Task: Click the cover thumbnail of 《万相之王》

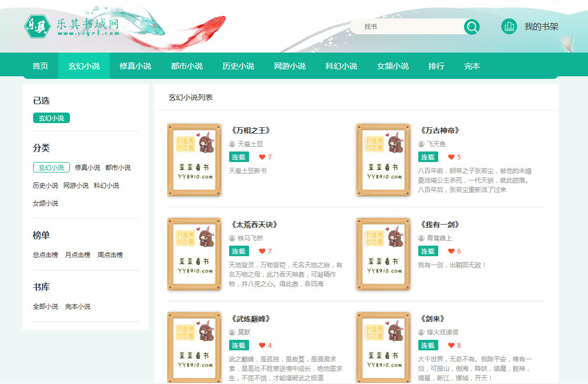Action: point(194,160)
